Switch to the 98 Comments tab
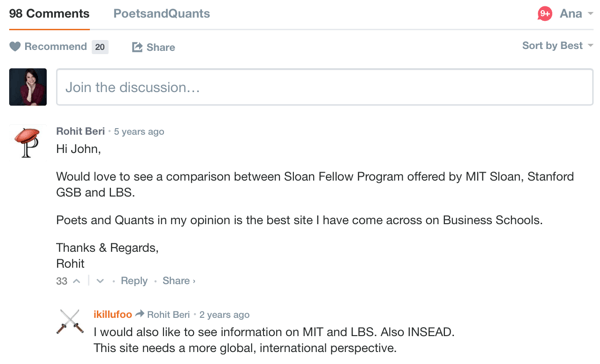 [49, 14]
